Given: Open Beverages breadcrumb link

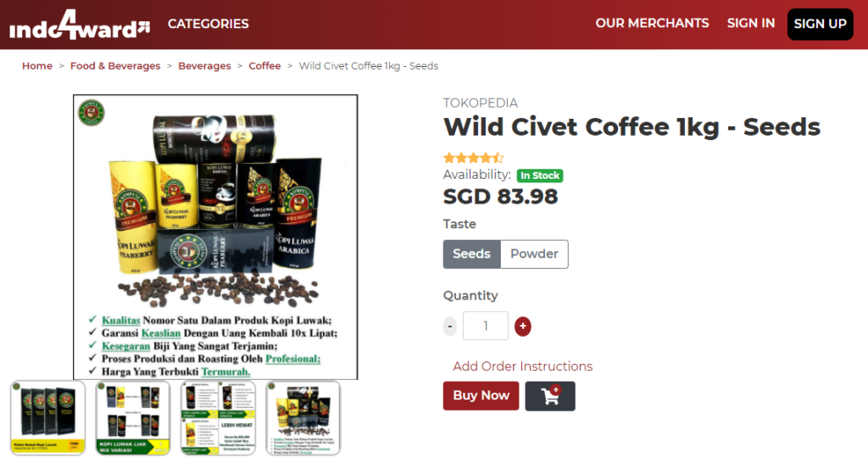Looking at the screenshot, I should point(204,66).
